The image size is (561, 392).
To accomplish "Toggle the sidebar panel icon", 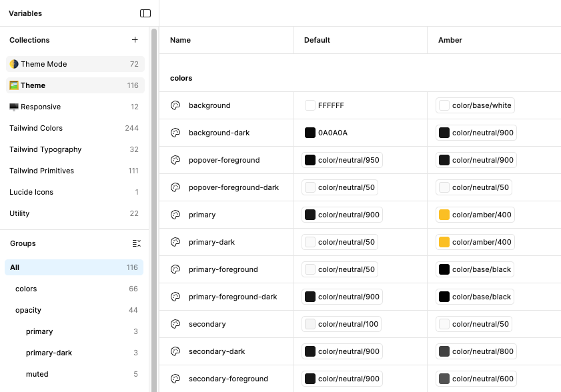I will click(145, 13).
